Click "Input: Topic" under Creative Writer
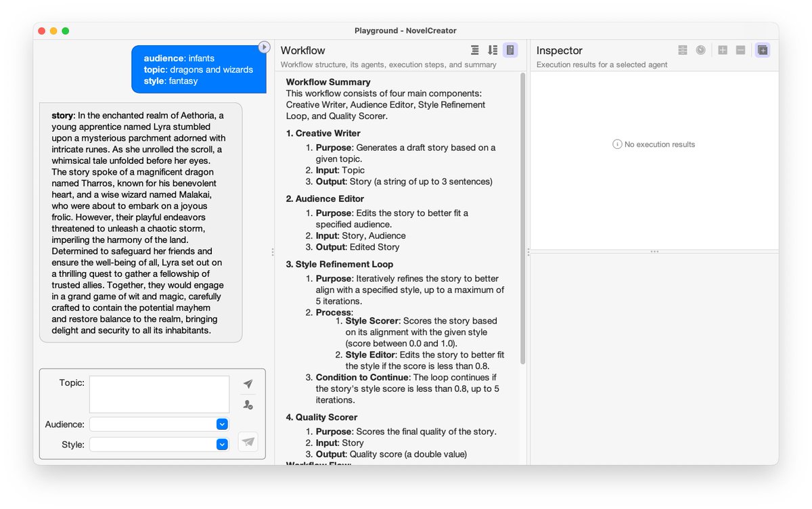 340,170
